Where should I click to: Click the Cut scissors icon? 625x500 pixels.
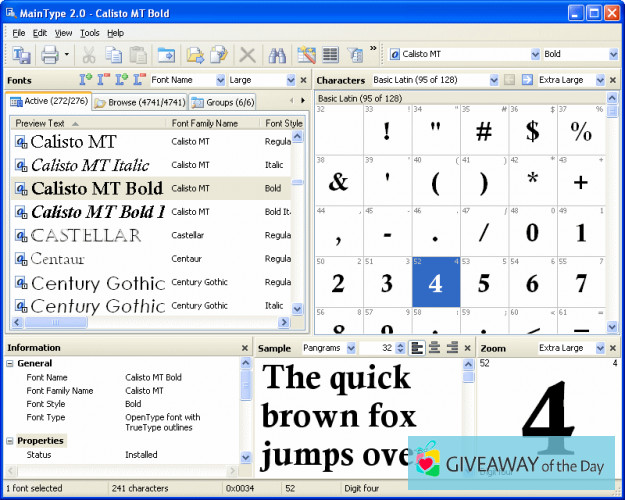(89, 55)
